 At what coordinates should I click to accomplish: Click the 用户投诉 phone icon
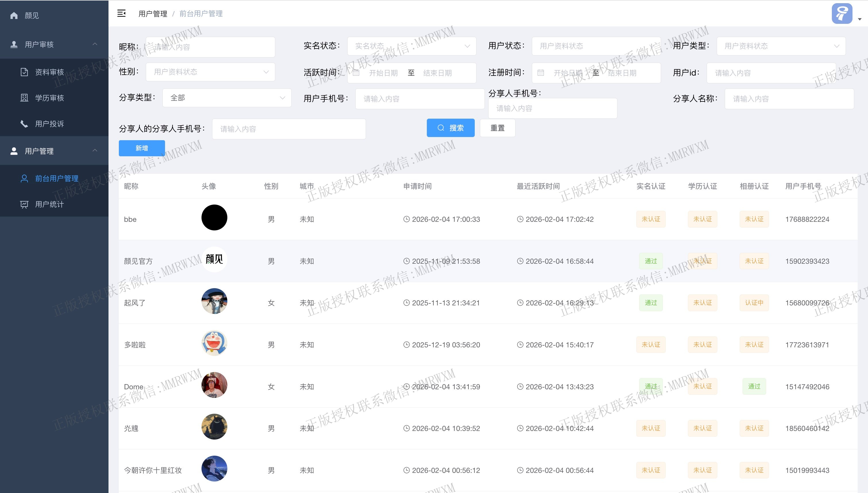pos(24,124)
